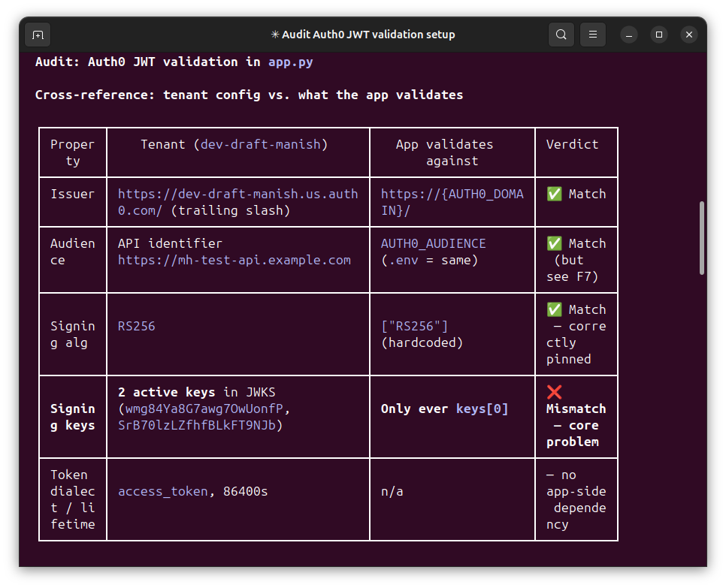This screenshot has width=726, height=588.
Task: Click '(.env = same)' text
Action: pos(429,260)
